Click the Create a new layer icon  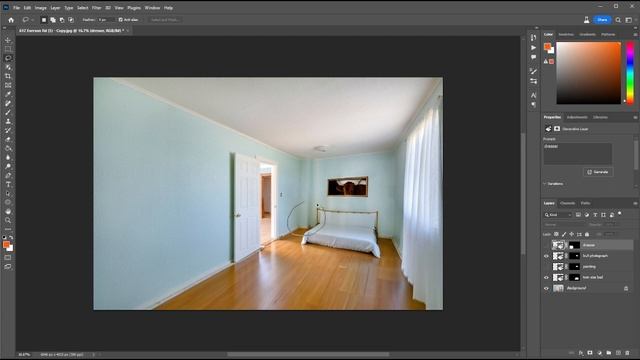pos(618,353)
